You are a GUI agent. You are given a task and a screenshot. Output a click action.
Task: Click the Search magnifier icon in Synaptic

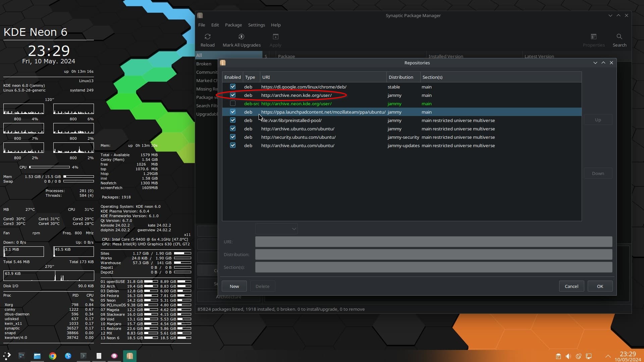(x=619, y=37)
